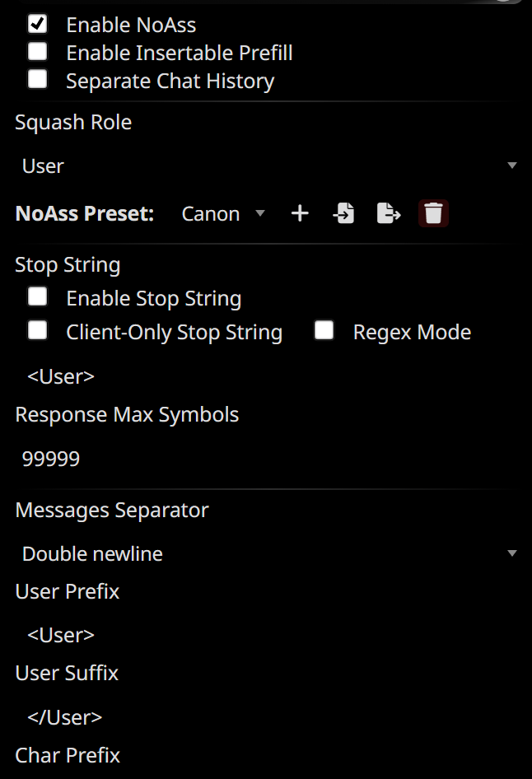Turn on Enable Stop String

click(x=38, y=297)
